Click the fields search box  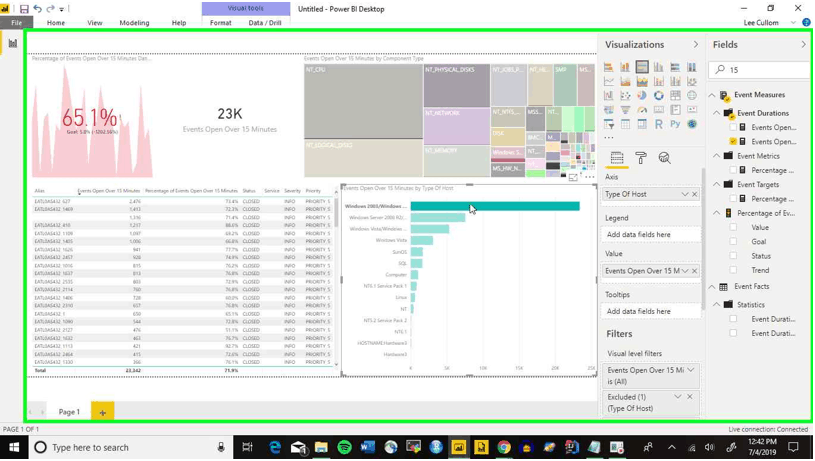click(758, 70)
